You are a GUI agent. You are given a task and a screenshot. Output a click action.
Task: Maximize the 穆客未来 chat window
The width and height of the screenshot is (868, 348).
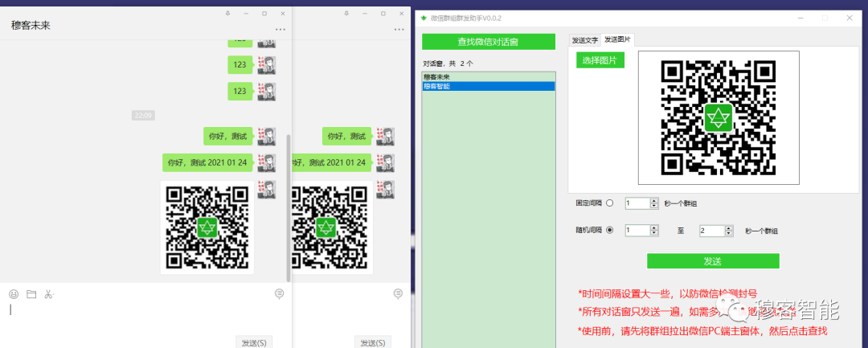click(x=264, y=14)
